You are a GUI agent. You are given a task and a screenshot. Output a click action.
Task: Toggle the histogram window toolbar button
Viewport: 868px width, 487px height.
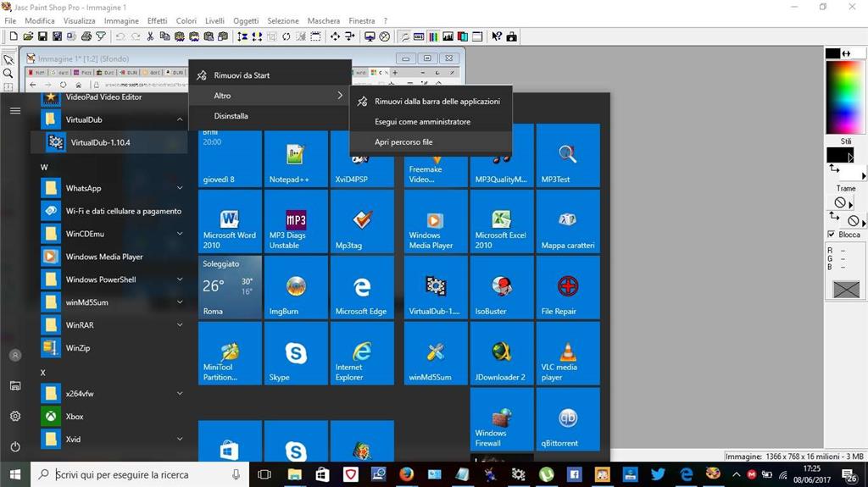point(448,36)
